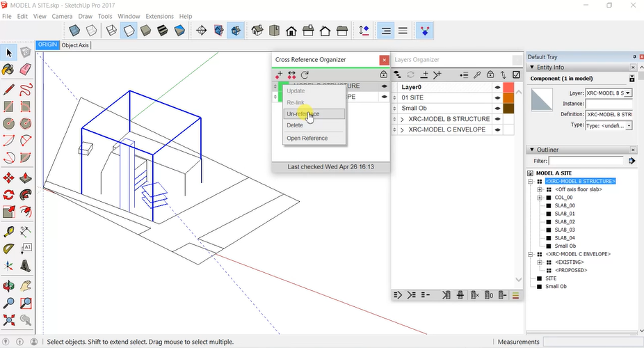Click the Layer0 color swatch

pos(508,88)
